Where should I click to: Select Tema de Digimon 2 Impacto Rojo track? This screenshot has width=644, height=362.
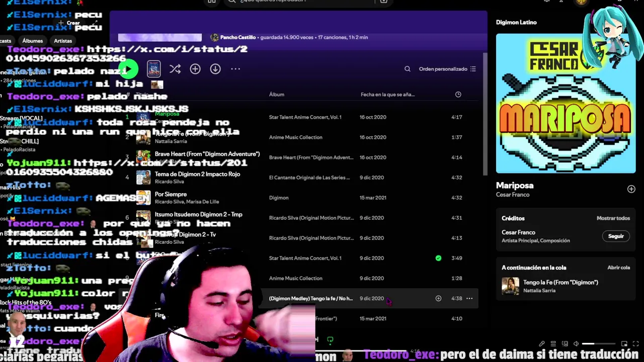(x=197, y=174)
